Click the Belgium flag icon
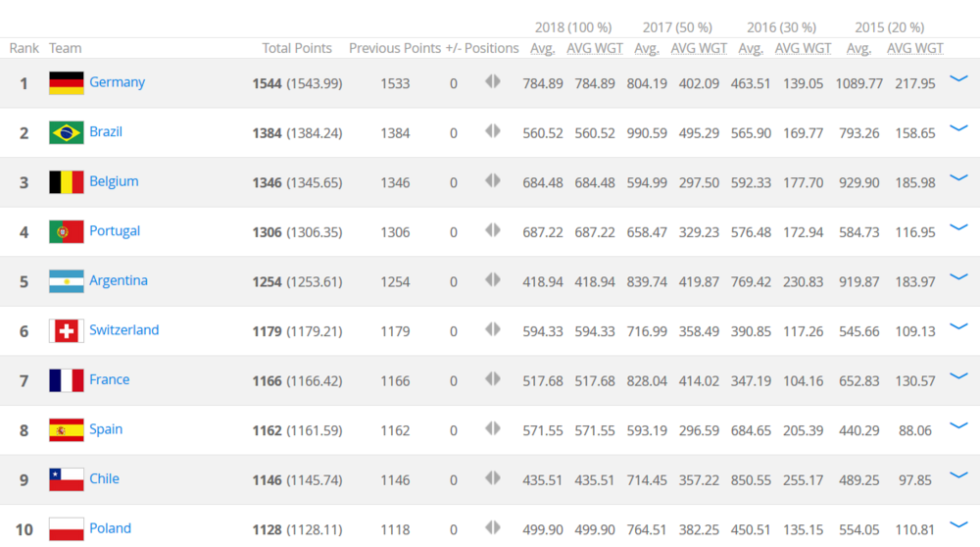The image size is (980, 547). pyautogui.click(x=67, y=182)
